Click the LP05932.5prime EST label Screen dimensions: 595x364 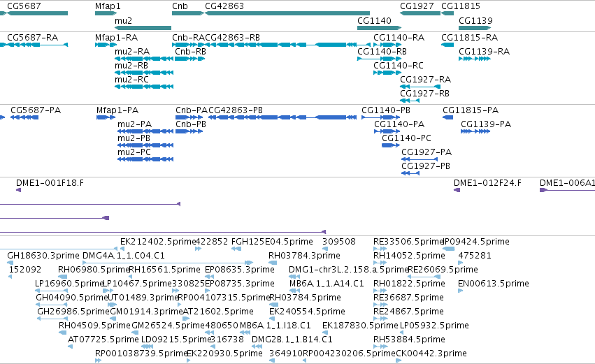coord(434,326)
